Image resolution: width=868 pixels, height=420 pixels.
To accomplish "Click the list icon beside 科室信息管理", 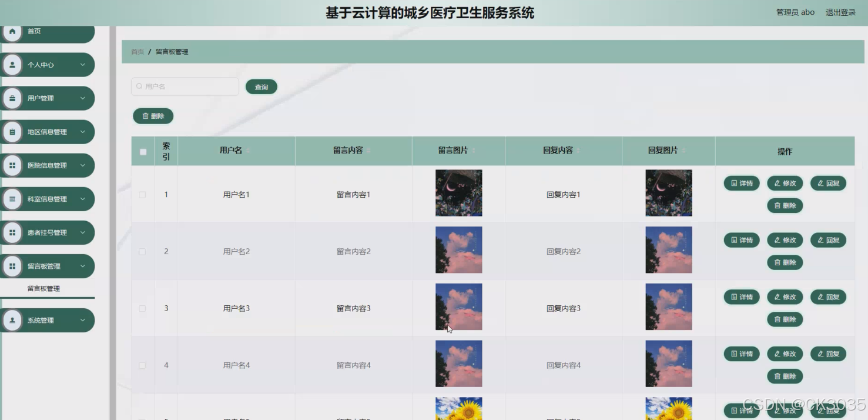I will click(12, 199).
